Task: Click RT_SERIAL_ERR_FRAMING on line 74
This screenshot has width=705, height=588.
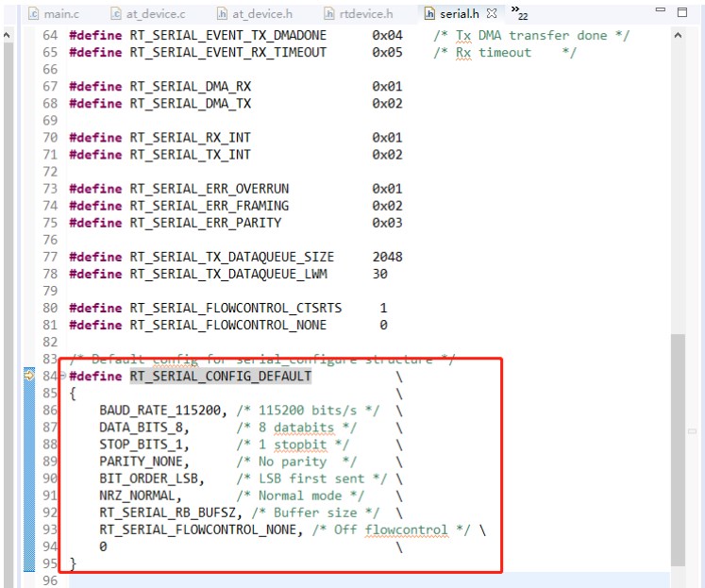Action: pyautogui.click(x=210, y=206)
